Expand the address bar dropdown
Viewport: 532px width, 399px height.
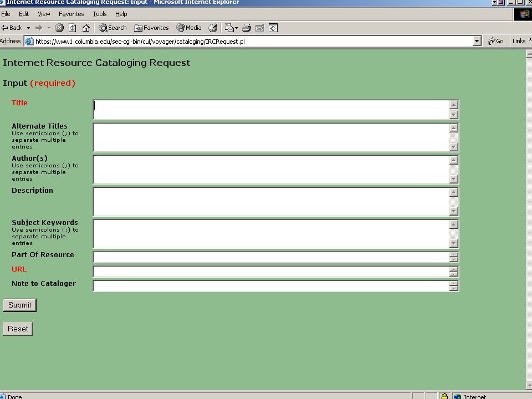[x=477, y=42]
